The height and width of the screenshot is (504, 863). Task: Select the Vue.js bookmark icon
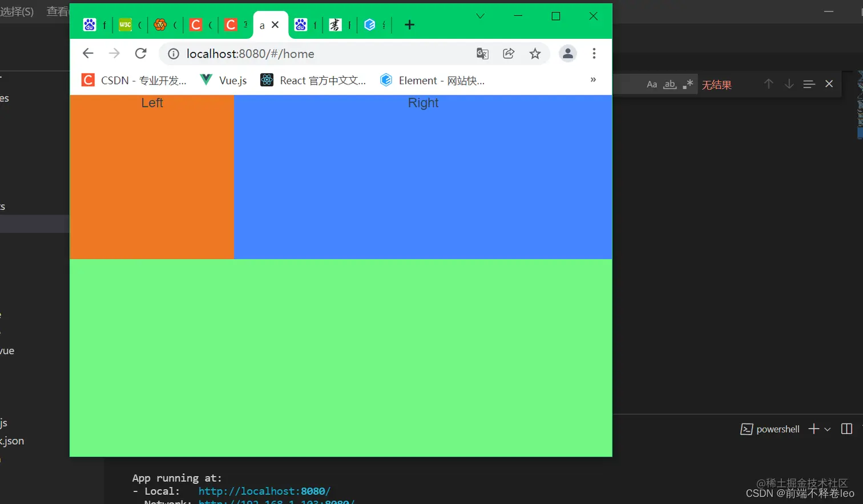coord(205,80)
